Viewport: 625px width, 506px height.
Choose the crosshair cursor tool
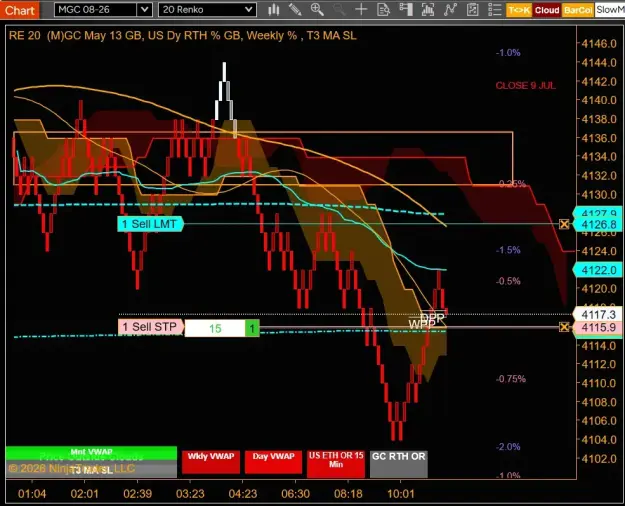[x=361, y=10]
